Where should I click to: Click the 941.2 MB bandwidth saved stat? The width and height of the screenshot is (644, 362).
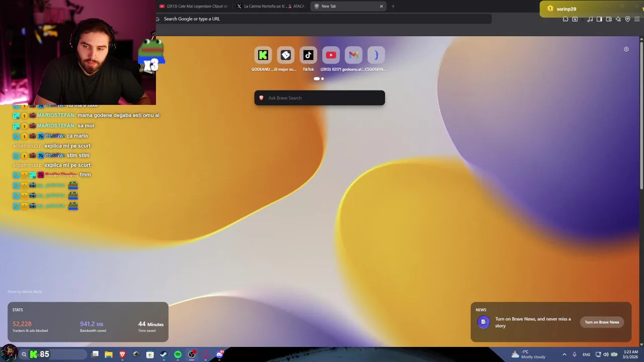pyautogui.click(x=92, y=324)
